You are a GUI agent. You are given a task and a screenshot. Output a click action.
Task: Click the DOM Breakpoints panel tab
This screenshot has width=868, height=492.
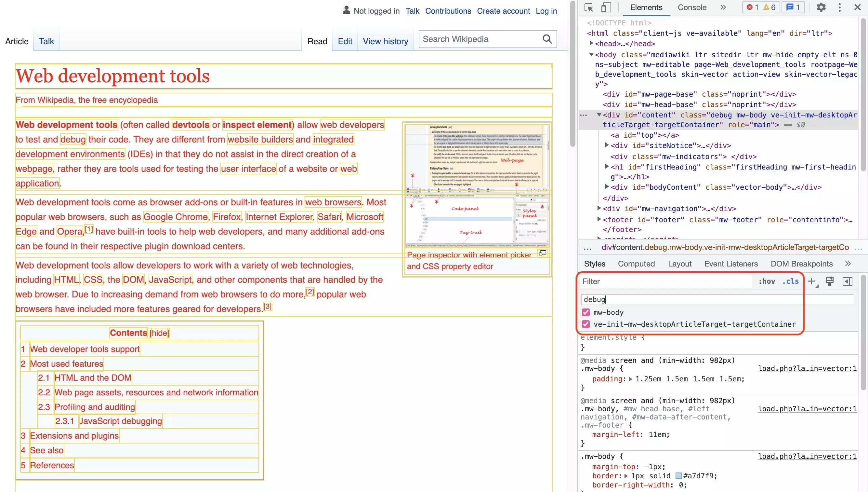tap(802, 264)
